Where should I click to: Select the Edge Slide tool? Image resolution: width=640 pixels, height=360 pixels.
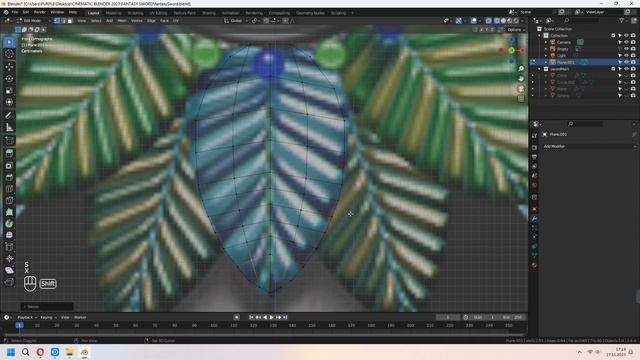point(9,247)
